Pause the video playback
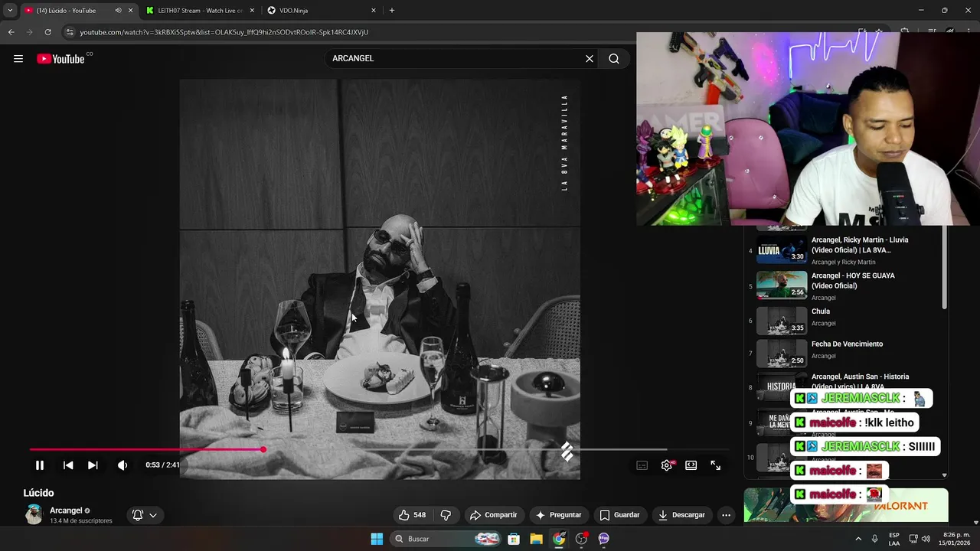The width and height of the screenshot is (980, 551). (x=40, y=465)
